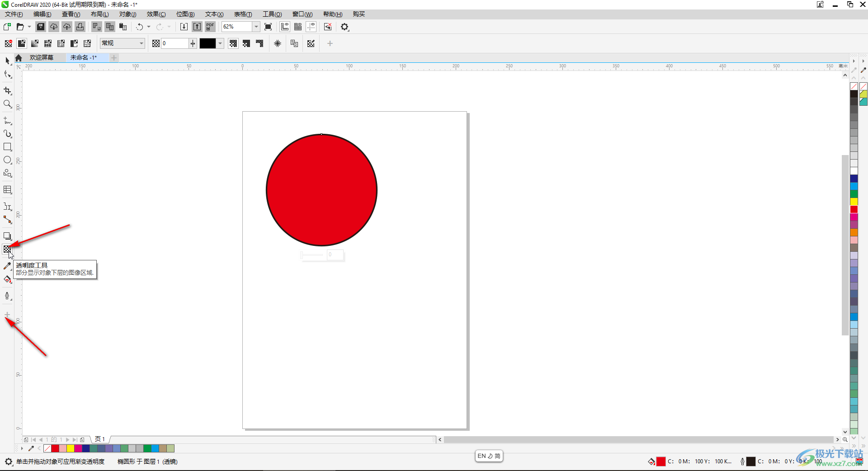Select the Artistic Media tool
This screenshot has height=471, width=868.
[7, 134]
